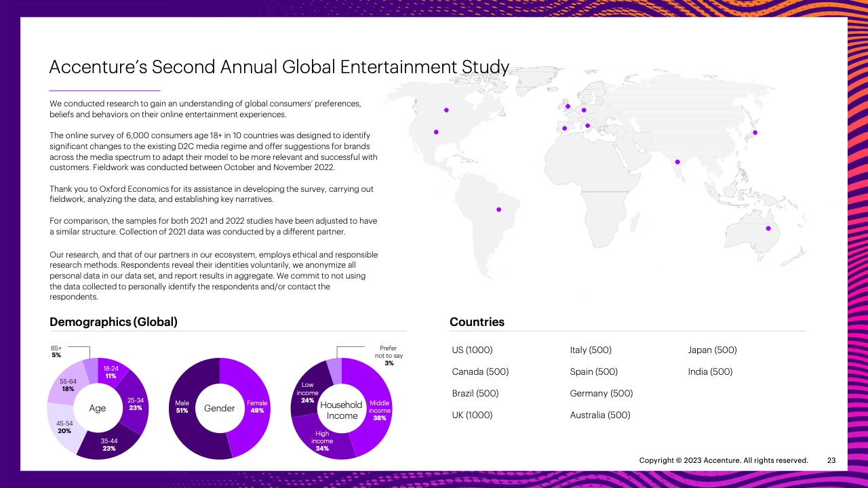Select 'Germany (500)' in the Countries list

click(x=601, y=393)
